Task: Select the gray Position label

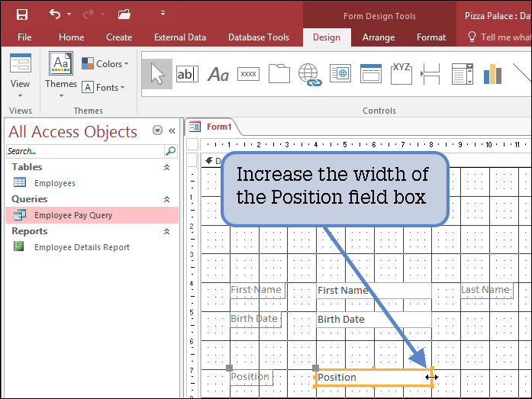Action: [251, 378]
